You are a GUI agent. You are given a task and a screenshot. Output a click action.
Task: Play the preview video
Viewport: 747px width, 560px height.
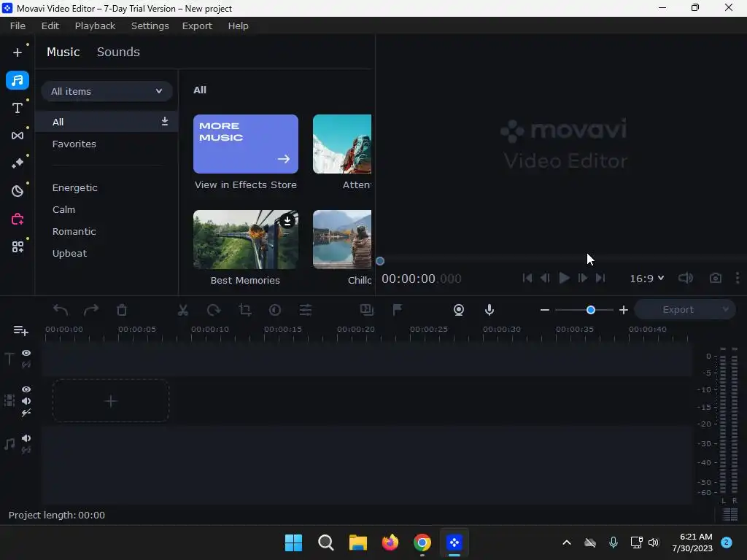pos(564,278)
